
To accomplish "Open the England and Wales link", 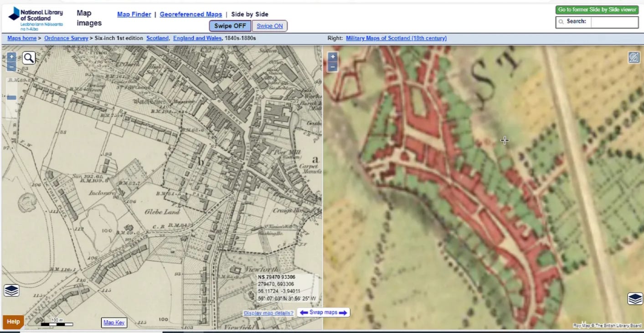I will pos(197,38).
